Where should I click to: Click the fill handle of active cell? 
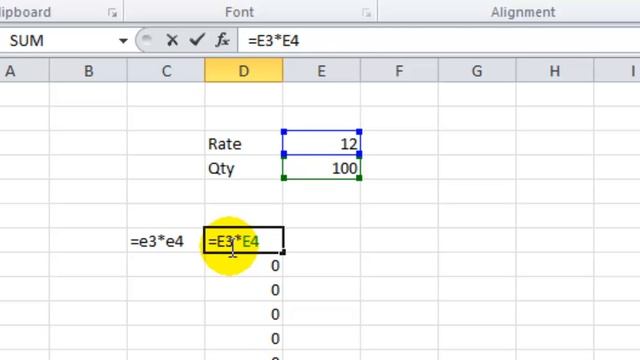[x=283, y=252]
